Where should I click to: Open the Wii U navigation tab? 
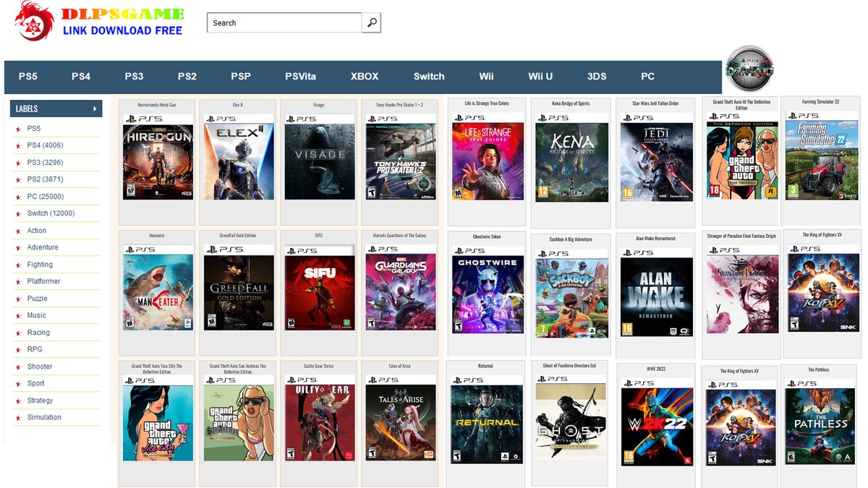[x=540, y=76]
